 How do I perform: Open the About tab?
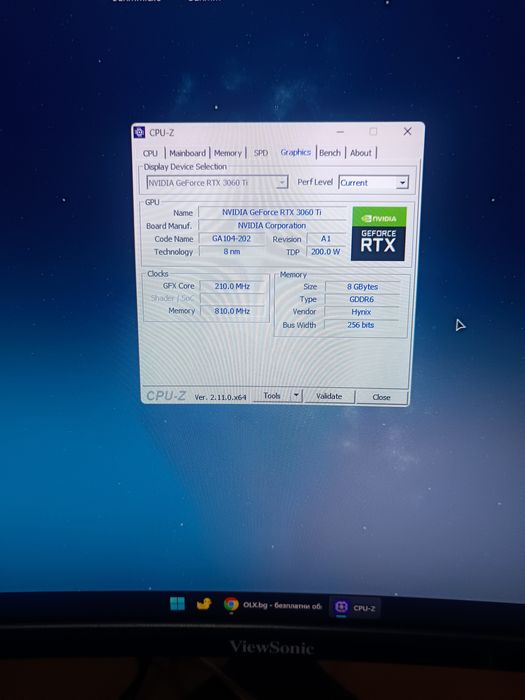tap(361, 153)
